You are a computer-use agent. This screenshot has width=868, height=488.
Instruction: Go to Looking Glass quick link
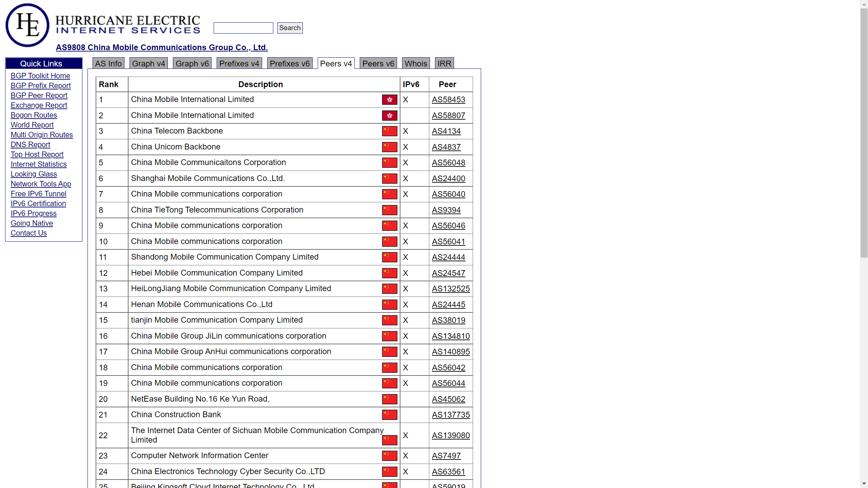(34, 174)
